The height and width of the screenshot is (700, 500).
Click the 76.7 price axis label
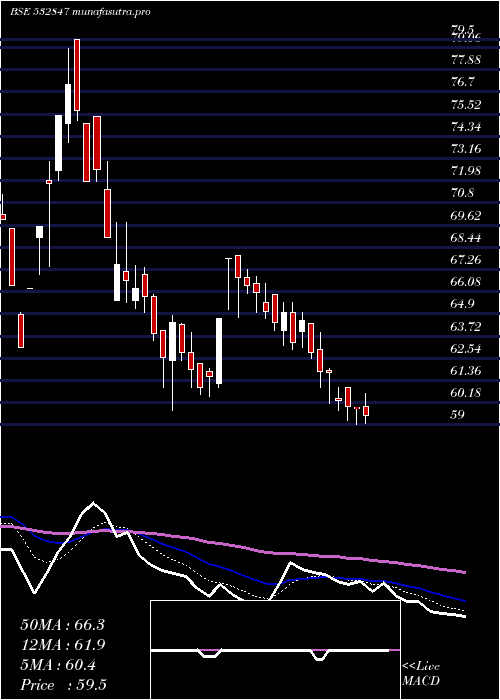coord(463,82)
